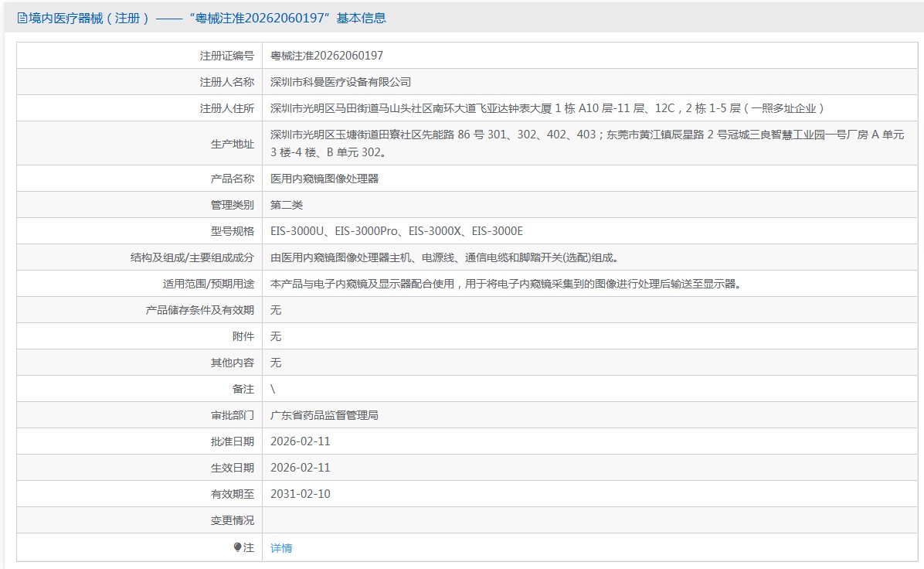This screenshot has height=569, width=924.
Task: Click the 变更情况 row label
Action: click(x=232, y=520)
